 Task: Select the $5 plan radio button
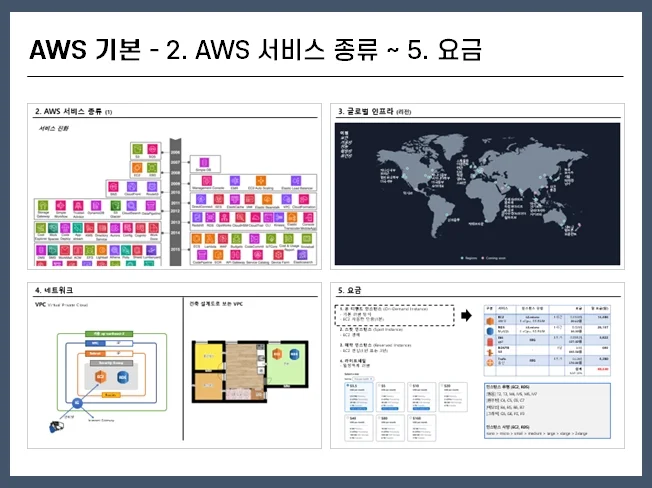pos(379,385)
